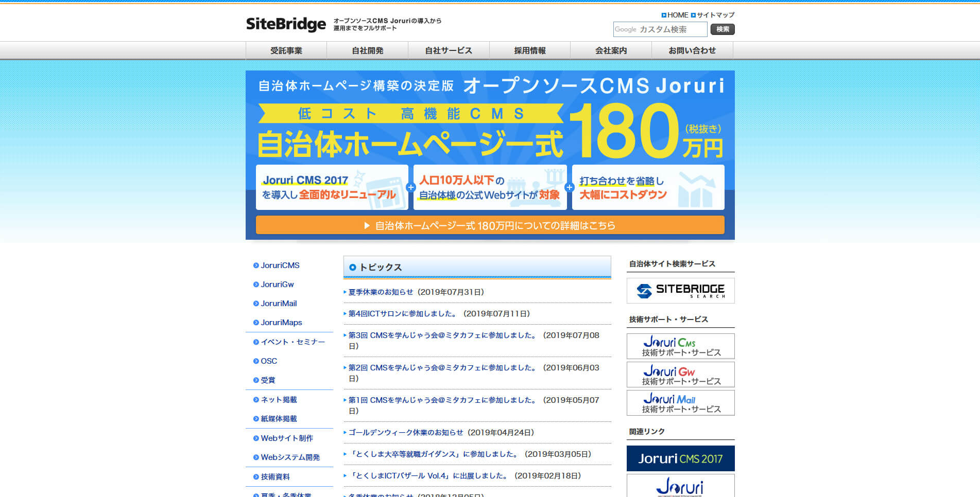Open the 夏季休業のお知らせ topic

point(381,292)
